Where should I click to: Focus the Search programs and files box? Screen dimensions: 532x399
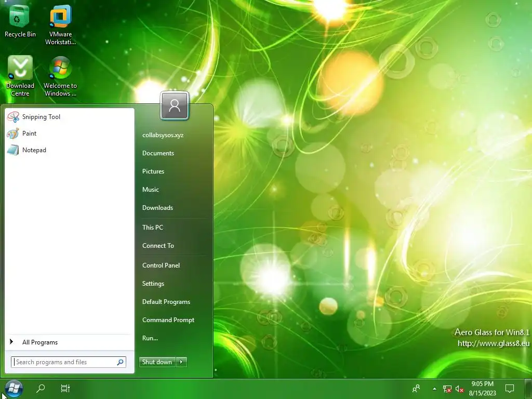pos(69,362)
